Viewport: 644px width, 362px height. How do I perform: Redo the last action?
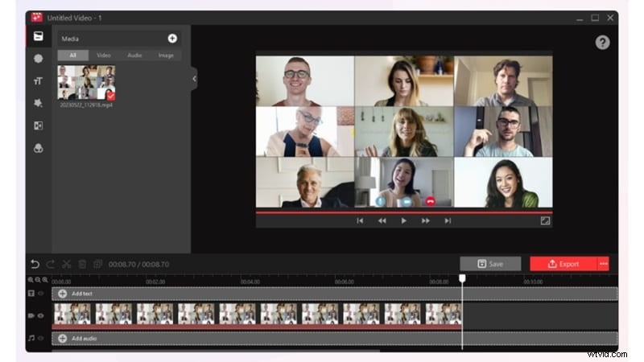(51, 264)
